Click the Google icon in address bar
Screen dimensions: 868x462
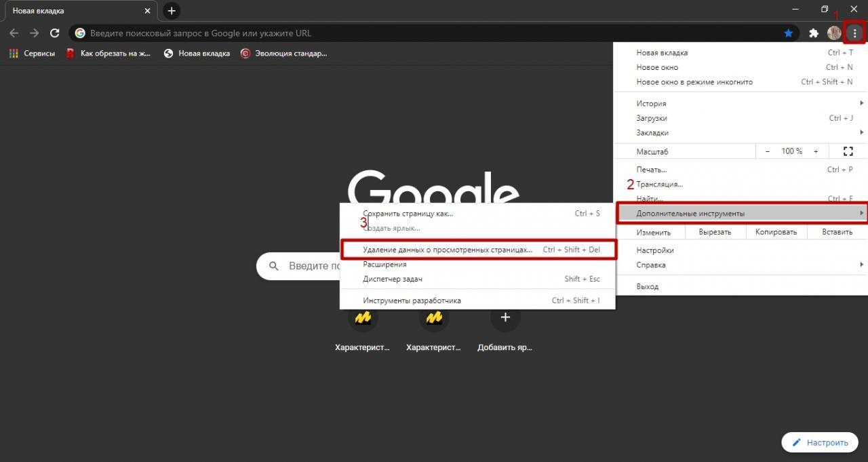pos(80,33)
